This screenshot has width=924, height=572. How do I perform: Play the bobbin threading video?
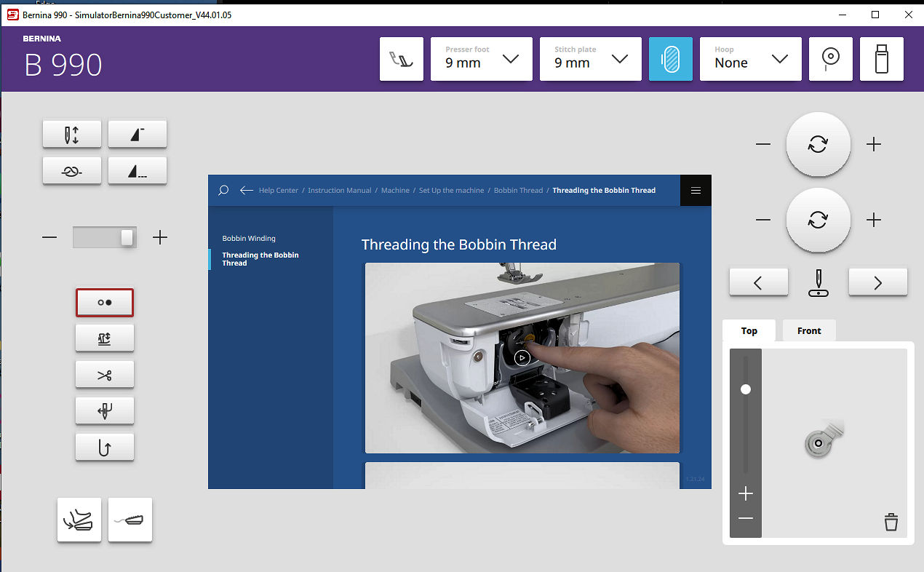(522, 358)
